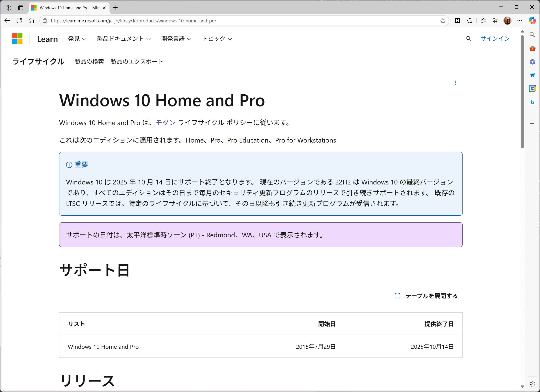Go to the ライフサイクル section home

coord(38,61)
